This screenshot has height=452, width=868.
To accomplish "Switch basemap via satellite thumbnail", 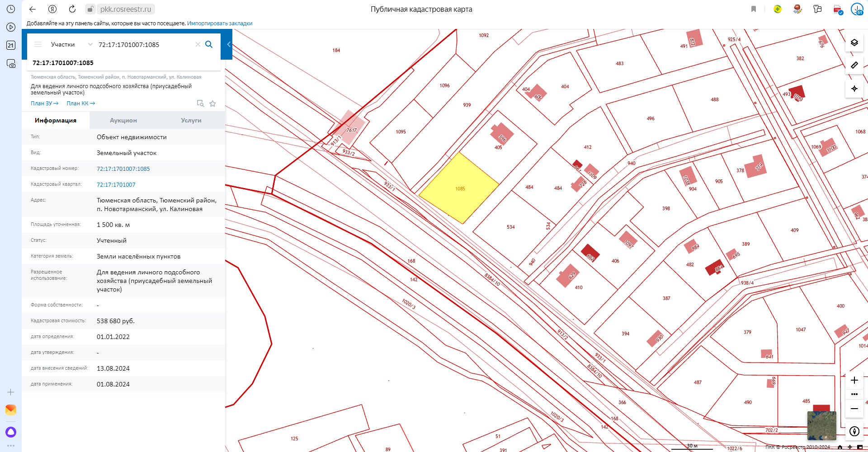I will click(x=821, y=425).
